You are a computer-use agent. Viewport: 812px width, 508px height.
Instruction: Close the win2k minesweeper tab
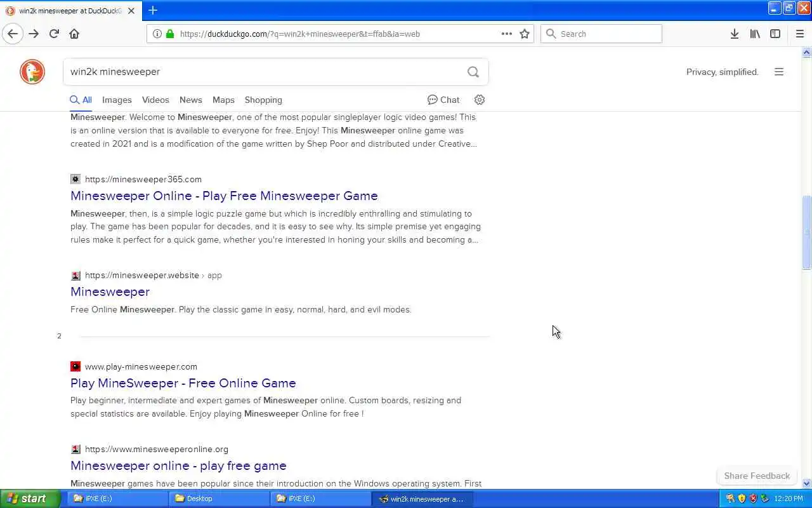point(131,11)
